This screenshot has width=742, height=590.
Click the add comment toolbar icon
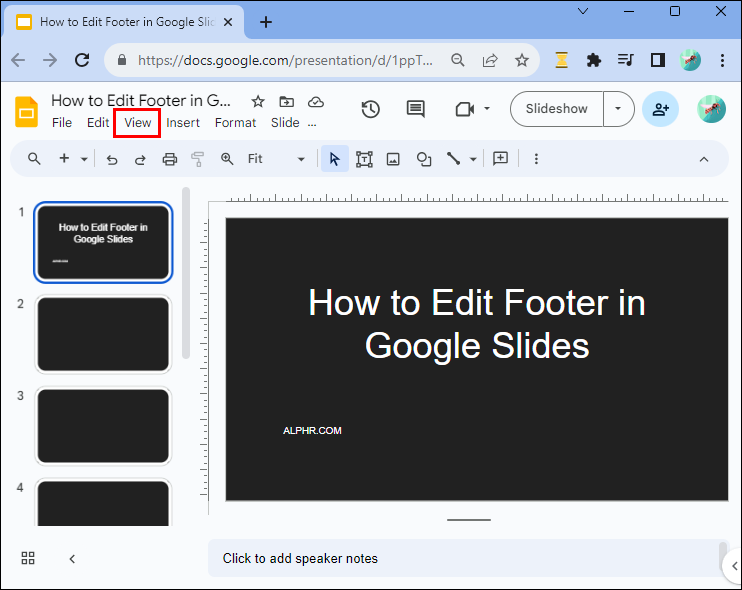click(x=501, y=159)
